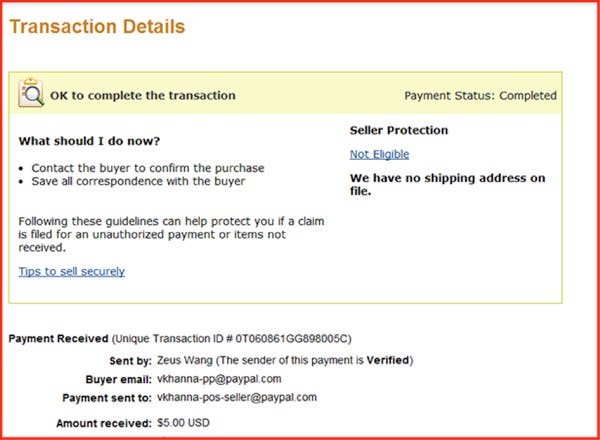Click the magnifier transaction status icon
The height and width of the screenshot is (440, 600).
point(31,94)
